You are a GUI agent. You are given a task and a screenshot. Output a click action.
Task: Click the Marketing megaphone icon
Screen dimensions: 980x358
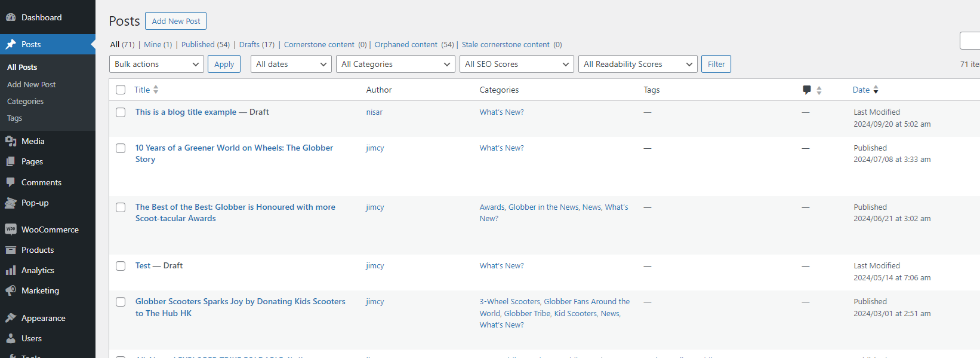11,290
